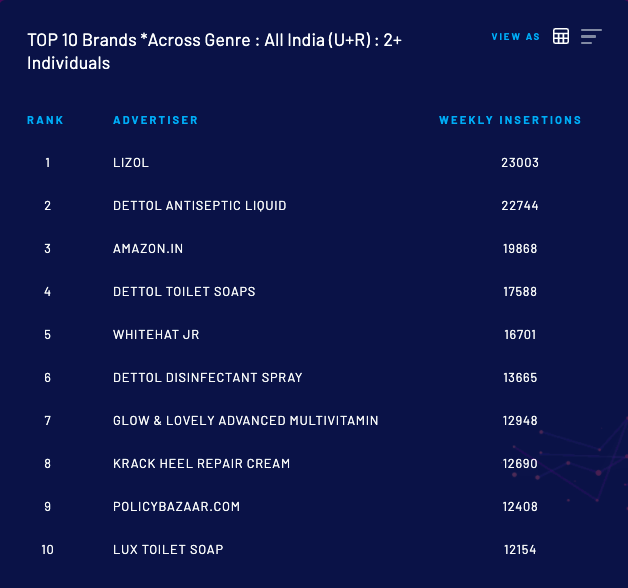Switch to bar chart view icon
Viewport: 628px width, 588px height.
tap(591, 36)
